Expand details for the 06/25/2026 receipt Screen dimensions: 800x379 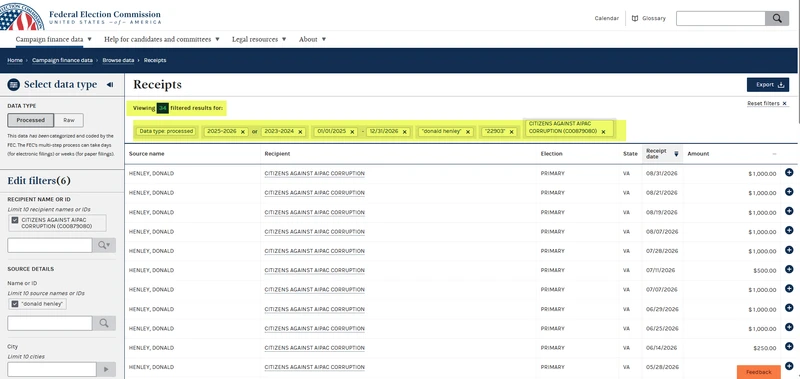[789, 327]
